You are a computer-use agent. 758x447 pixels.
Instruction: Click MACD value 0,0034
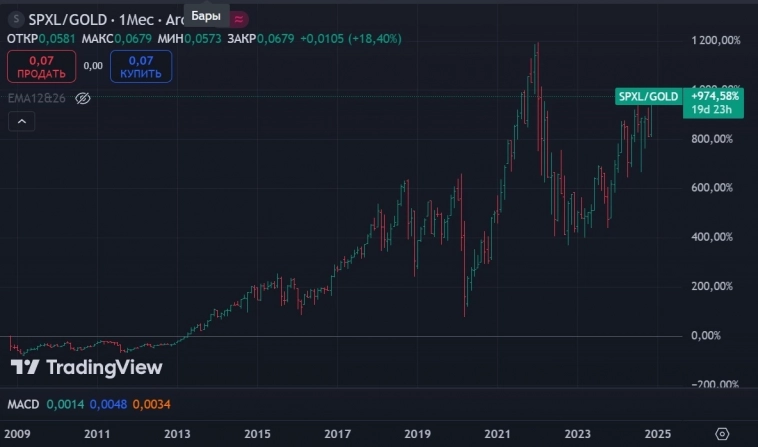[151, 404]
